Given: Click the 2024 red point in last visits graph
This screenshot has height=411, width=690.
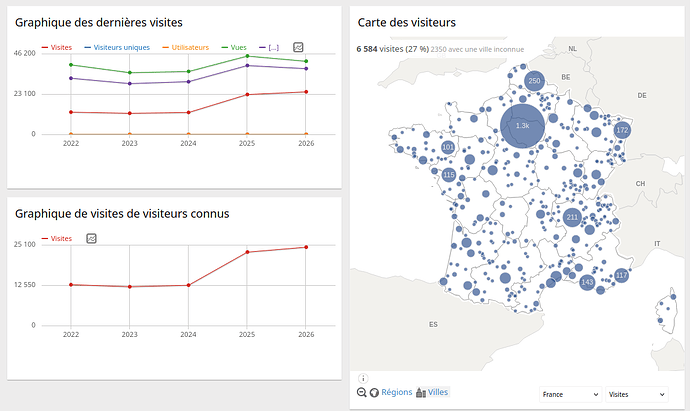Looking at the screenshot, I should point(188,112).
